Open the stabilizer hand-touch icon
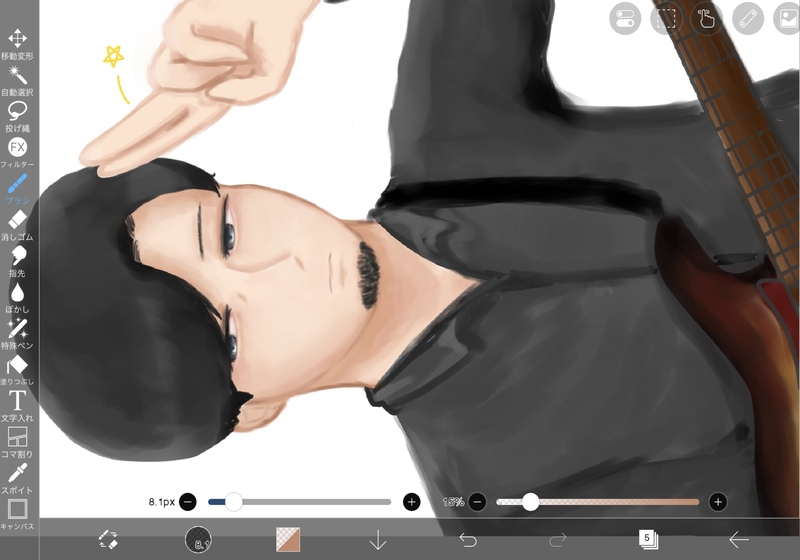 707,19
